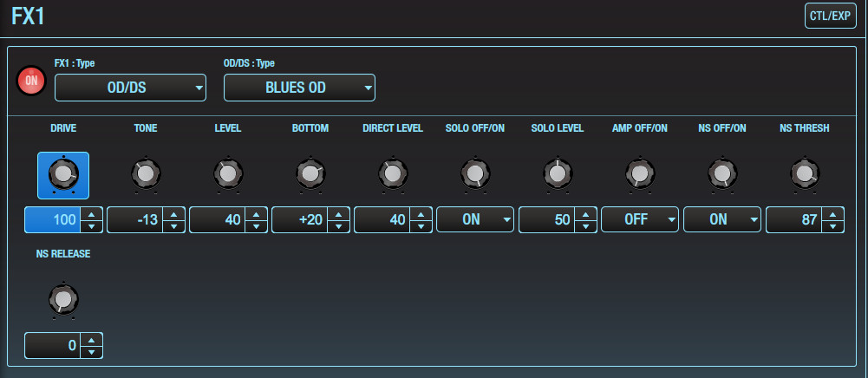The height and width of the screenshot is (378, 868).
Task: Click the NS RELEASE value field showing 0
Action: point(53,345)
